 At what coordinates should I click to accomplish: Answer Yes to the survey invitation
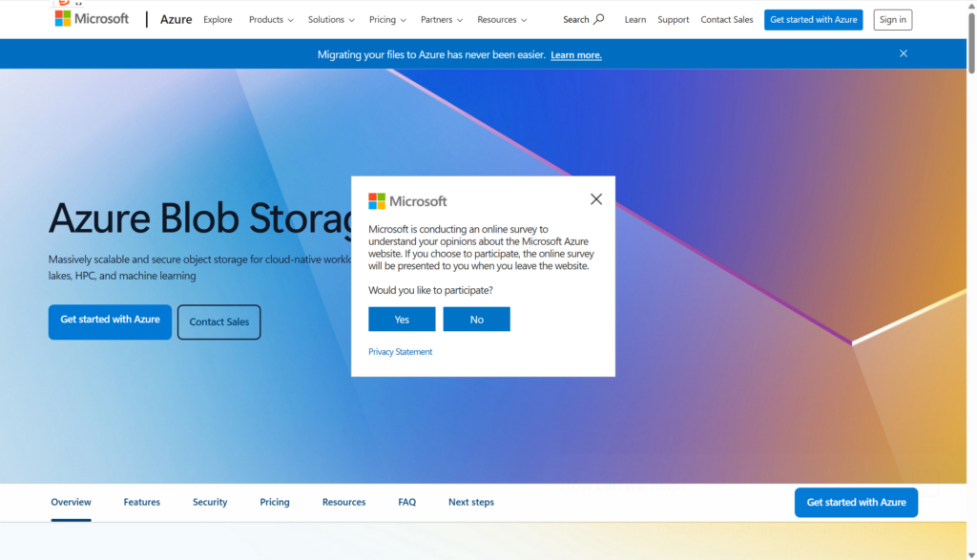click(402, 319)
